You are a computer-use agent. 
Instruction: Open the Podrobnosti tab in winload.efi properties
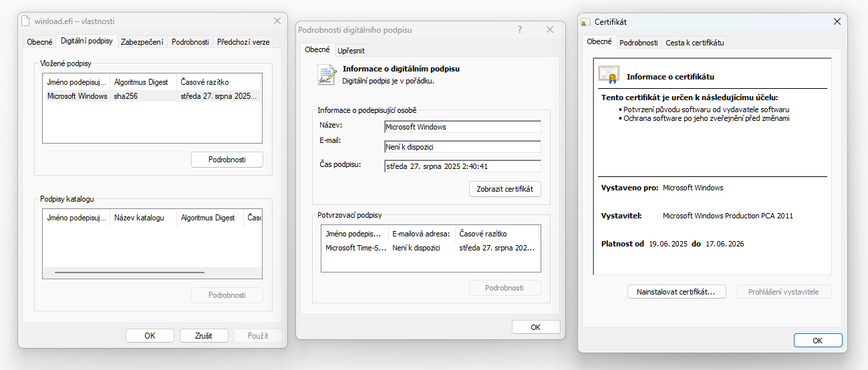(x=190, y=41)
